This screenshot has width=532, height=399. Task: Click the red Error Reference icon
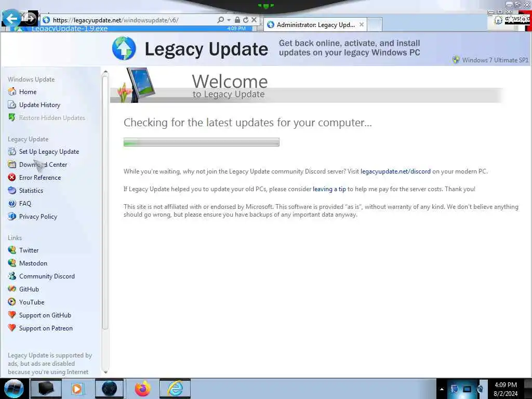point(12,178)
